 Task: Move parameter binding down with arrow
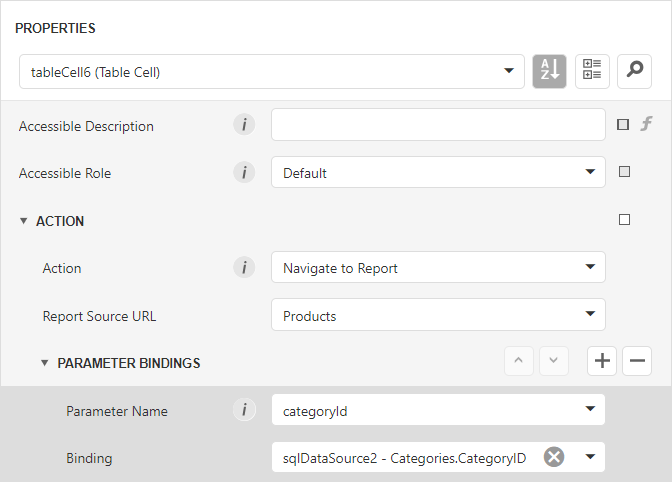click(554, 362)
